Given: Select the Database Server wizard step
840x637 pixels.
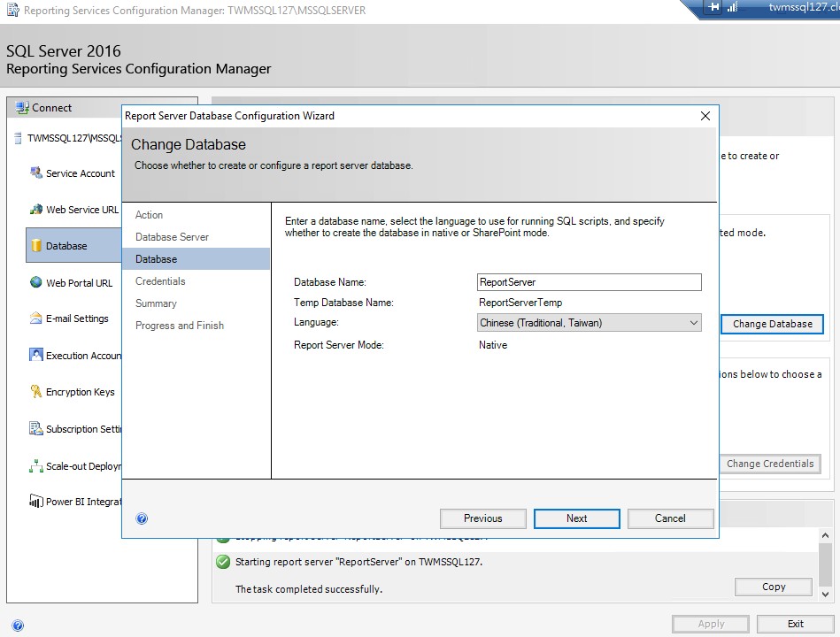Looking at the screenshot, I should (172, 236).
